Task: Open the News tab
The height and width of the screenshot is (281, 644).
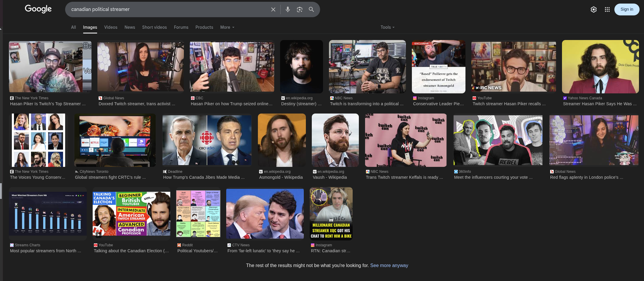Action: tap(130, 27)
